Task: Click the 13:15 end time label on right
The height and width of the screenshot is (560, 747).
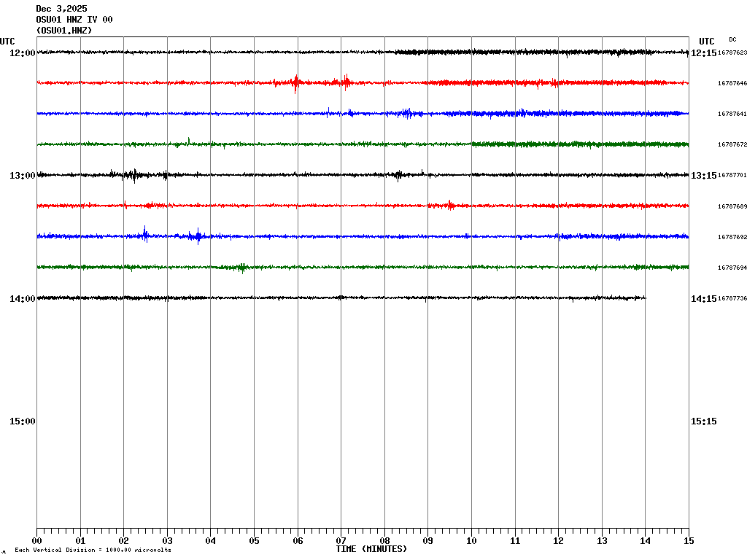Action: [x=703, y=176]
